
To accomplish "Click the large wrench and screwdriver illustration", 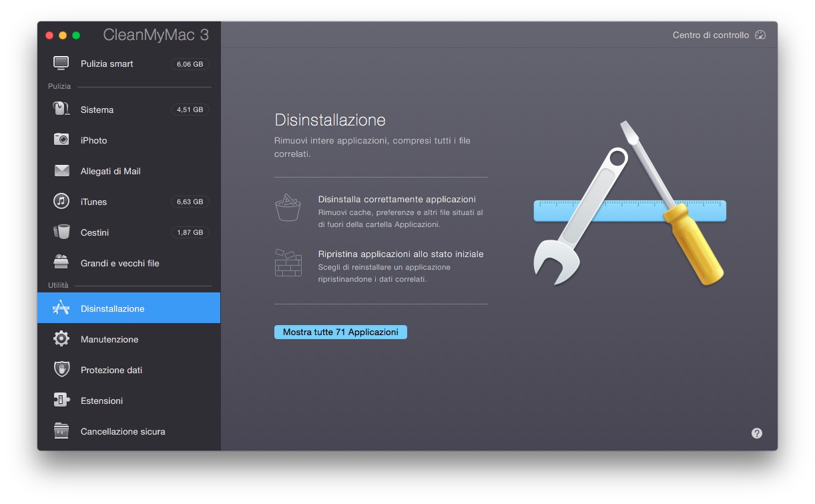I will pos(629,203).
